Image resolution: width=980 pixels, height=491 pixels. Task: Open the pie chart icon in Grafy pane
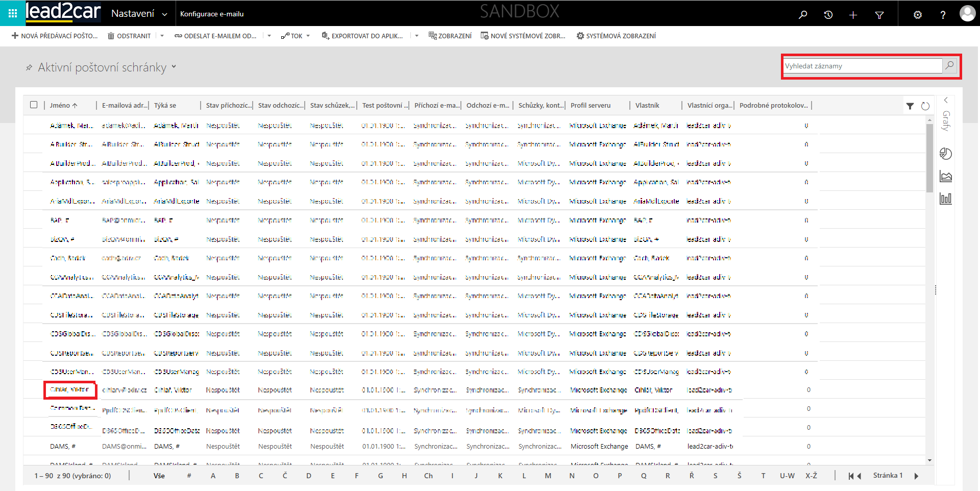pyautogui.click(x=946, y=154)
